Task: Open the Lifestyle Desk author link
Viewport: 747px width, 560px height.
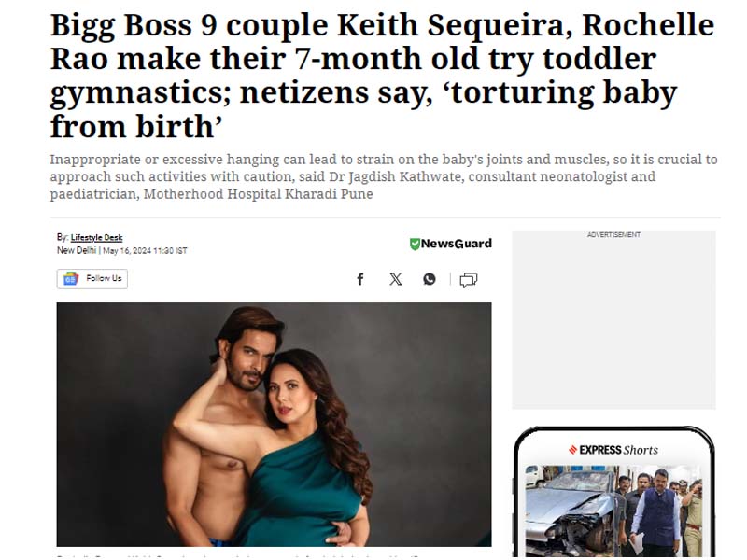Action: [97, 237]
